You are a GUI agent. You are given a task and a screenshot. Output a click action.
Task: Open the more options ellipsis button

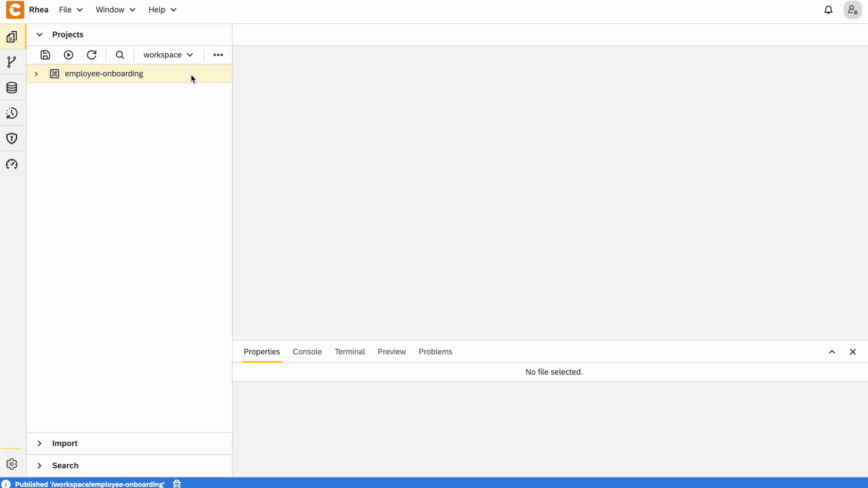click(218, 55)
